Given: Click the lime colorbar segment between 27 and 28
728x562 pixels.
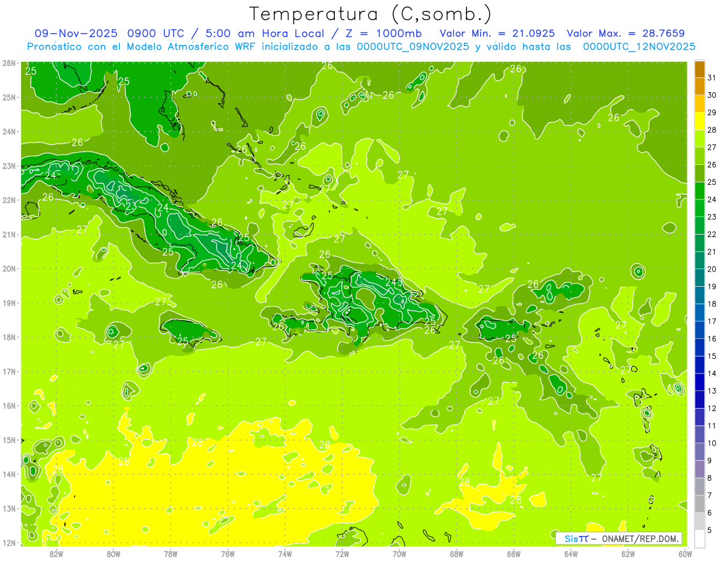Looking at the screenshot, I should coord(699,138).
